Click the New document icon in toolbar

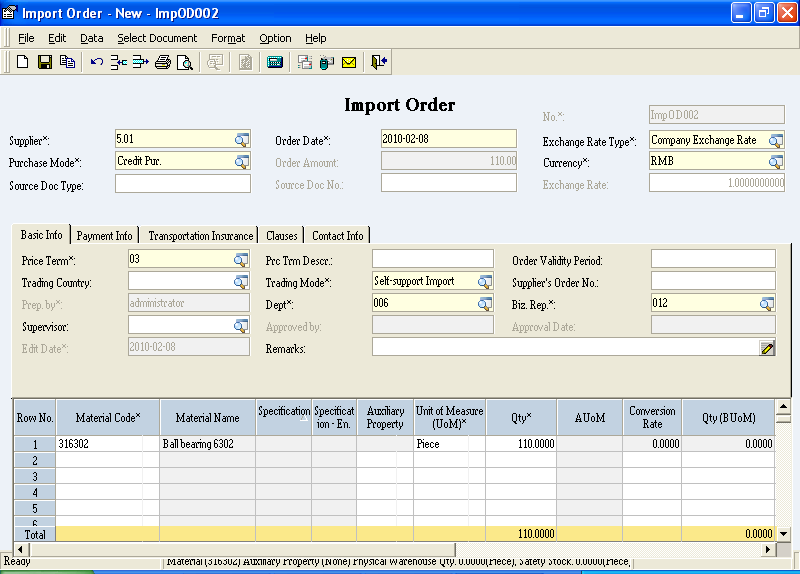[x=22, y=62]
